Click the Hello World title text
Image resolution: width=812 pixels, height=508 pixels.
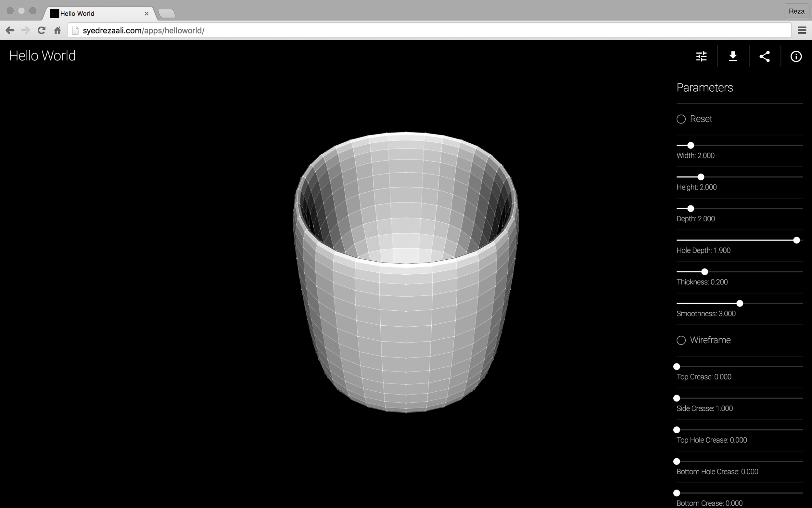(42, 56)
